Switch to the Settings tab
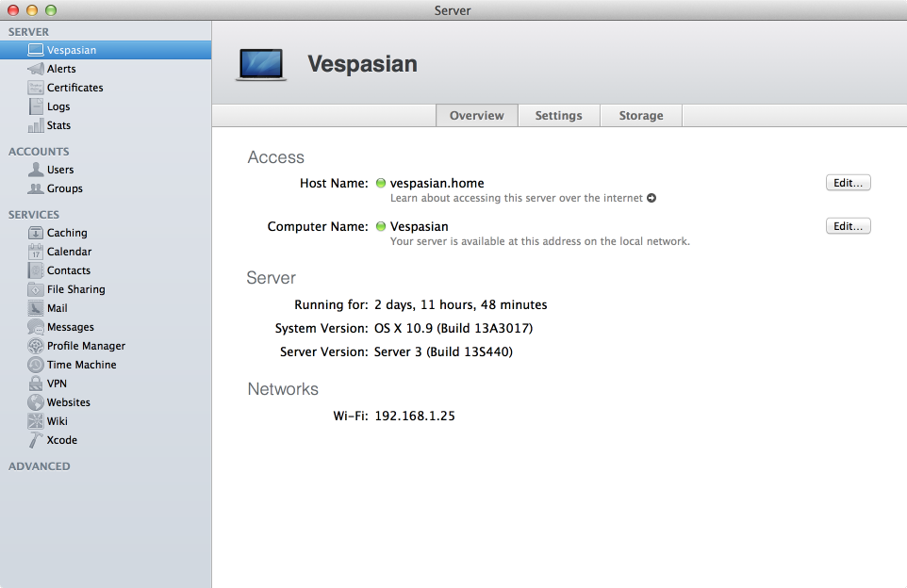The image size is (907, 588). (559, 116)
